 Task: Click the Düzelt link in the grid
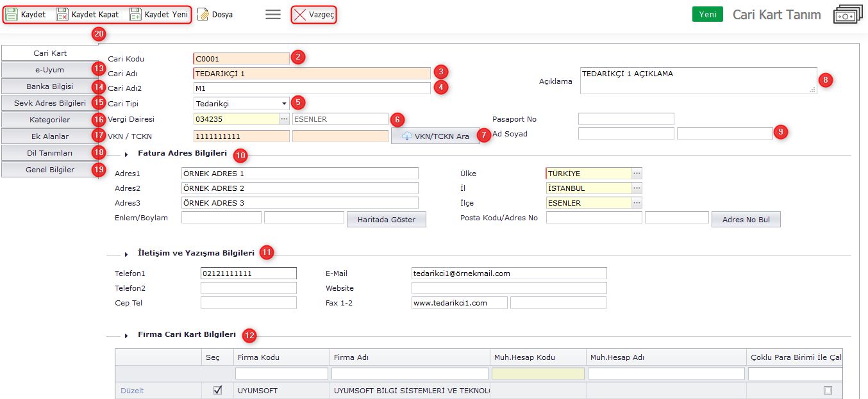132,390
